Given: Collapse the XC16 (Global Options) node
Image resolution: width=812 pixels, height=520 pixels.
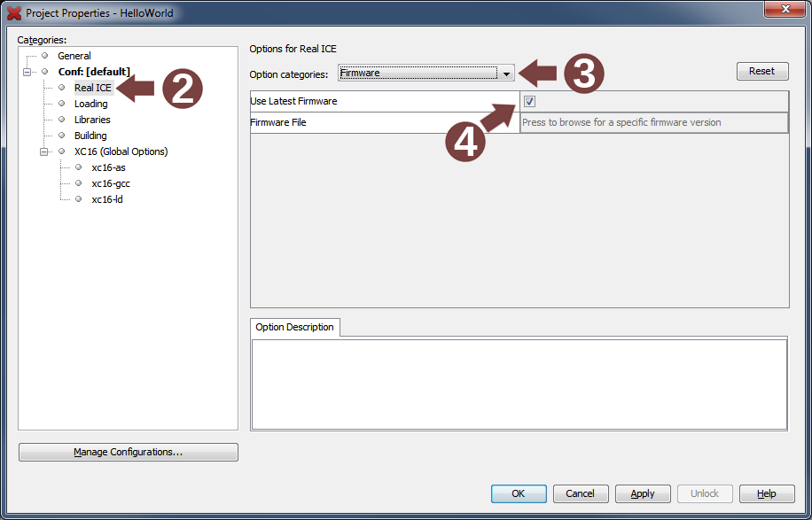Looking at the screenshot, I should point(44,151).
